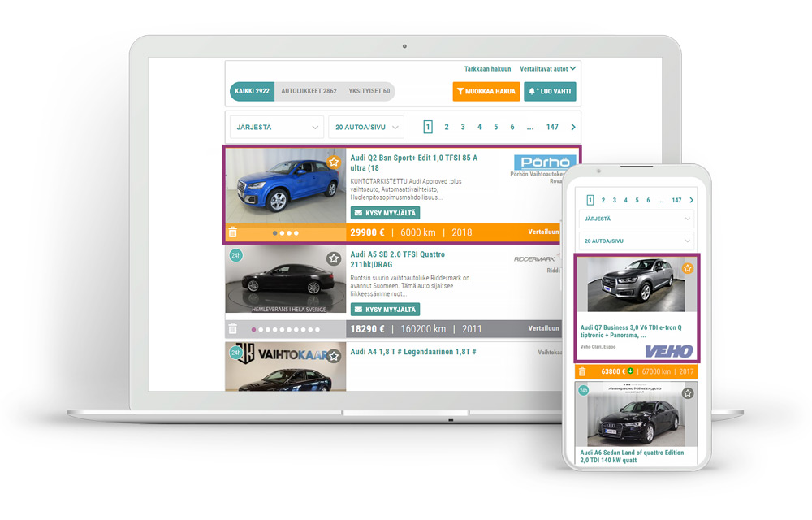This screenshot has width=812, height=520.
Task: Switch the filter to Autoliikkeet 2862
Action: point(309,91)
